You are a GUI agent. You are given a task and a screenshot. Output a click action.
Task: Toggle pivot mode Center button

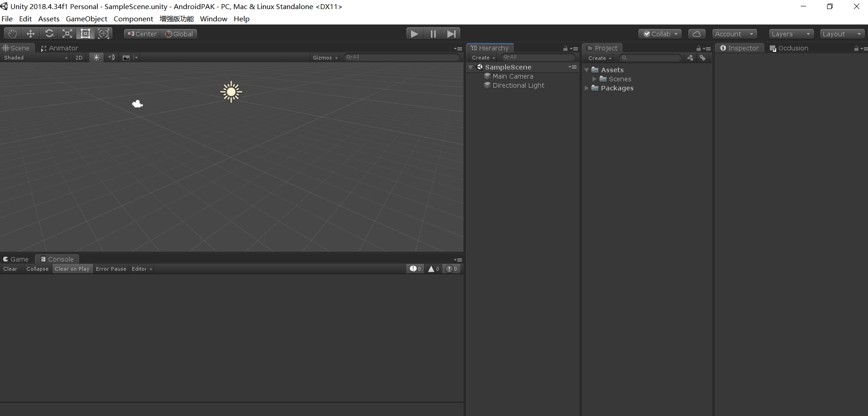142,34
